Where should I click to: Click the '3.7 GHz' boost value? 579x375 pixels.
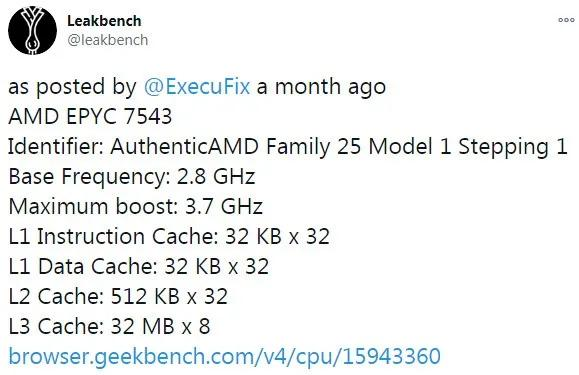(x=224, y=206)
